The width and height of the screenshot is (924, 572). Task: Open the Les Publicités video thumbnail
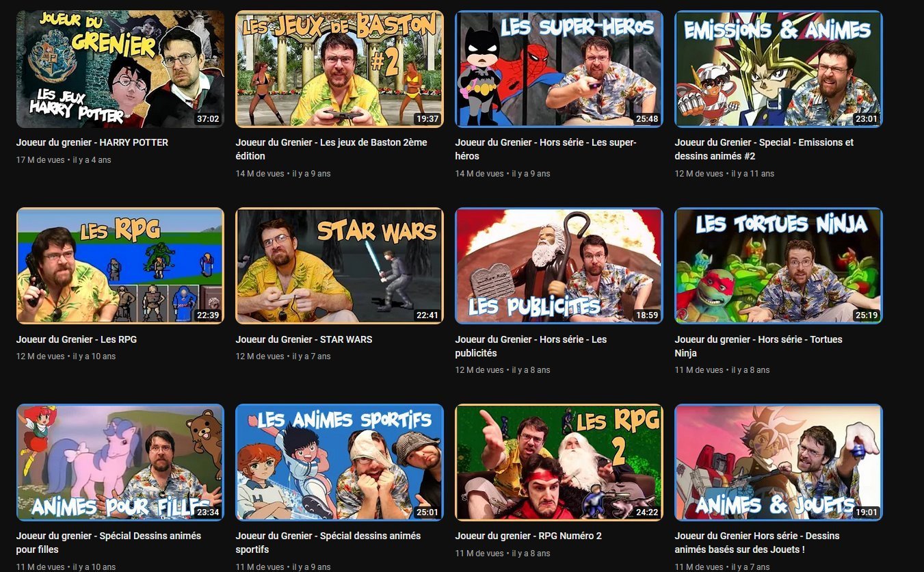click(x=559, y=266)
